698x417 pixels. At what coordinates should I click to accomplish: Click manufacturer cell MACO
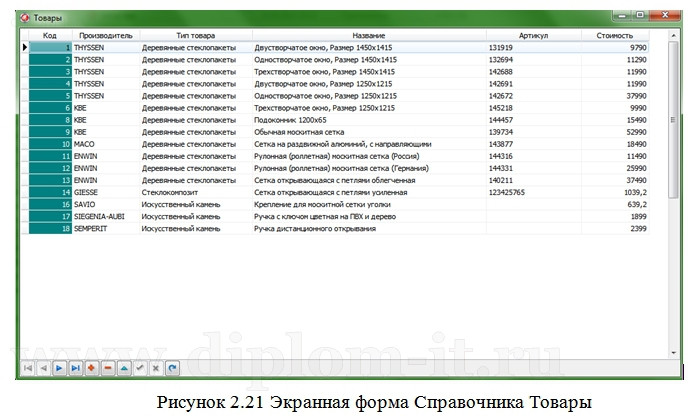(106, 144)
